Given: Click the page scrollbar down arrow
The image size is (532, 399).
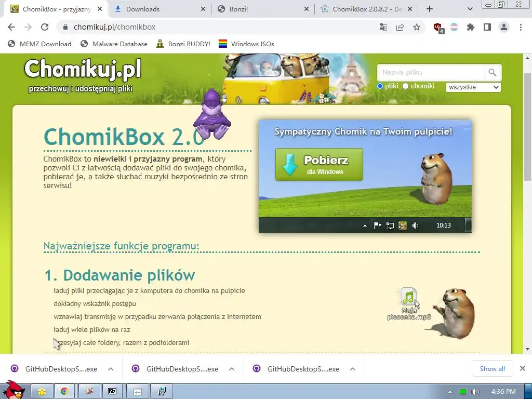Looking at the screenshot, I should pyautogui.click(x=528, y=349).
